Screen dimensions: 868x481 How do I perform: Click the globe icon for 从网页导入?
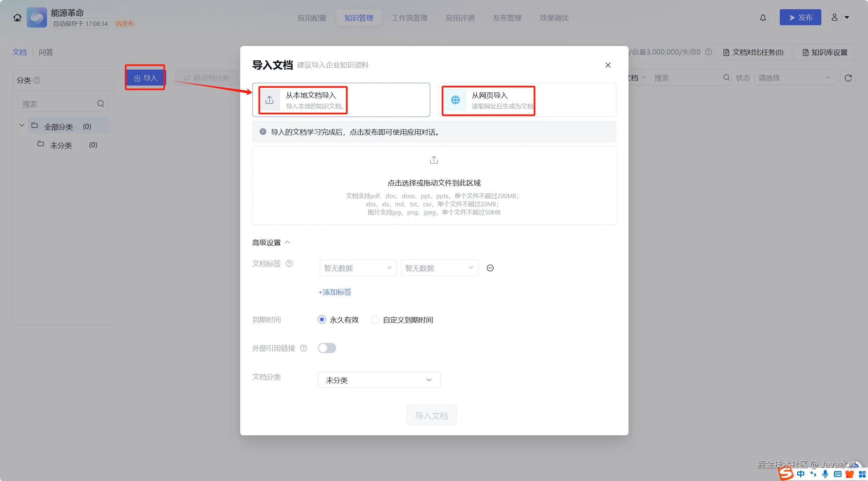[x=455, y=100]
